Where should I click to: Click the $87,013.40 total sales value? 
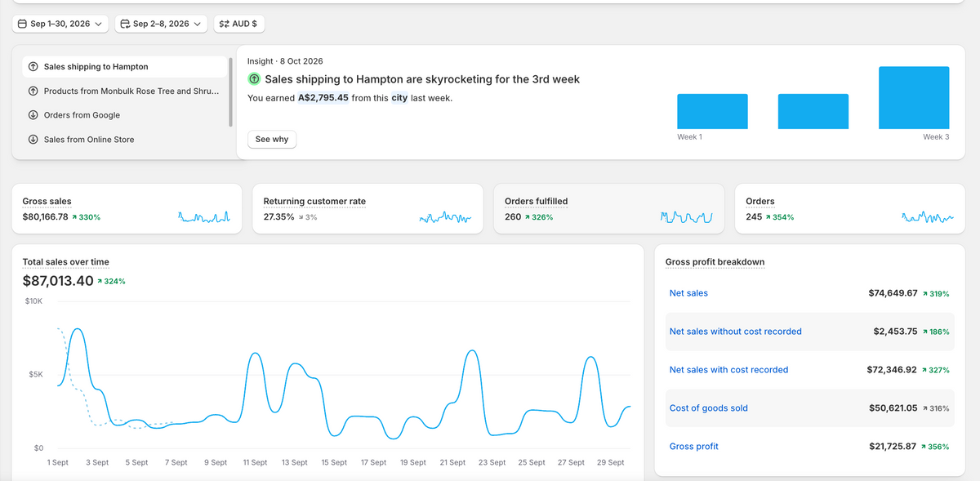pos(58,281)
